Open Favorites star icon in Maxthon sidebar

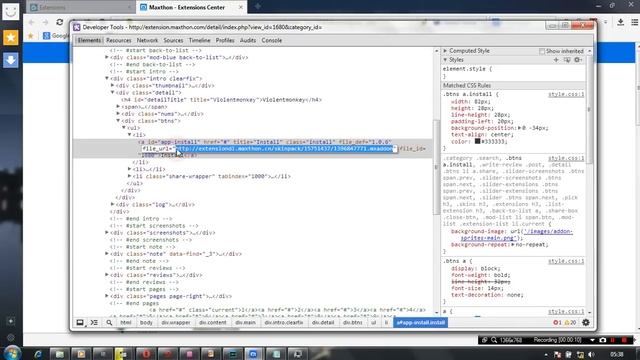coord(11,38)
